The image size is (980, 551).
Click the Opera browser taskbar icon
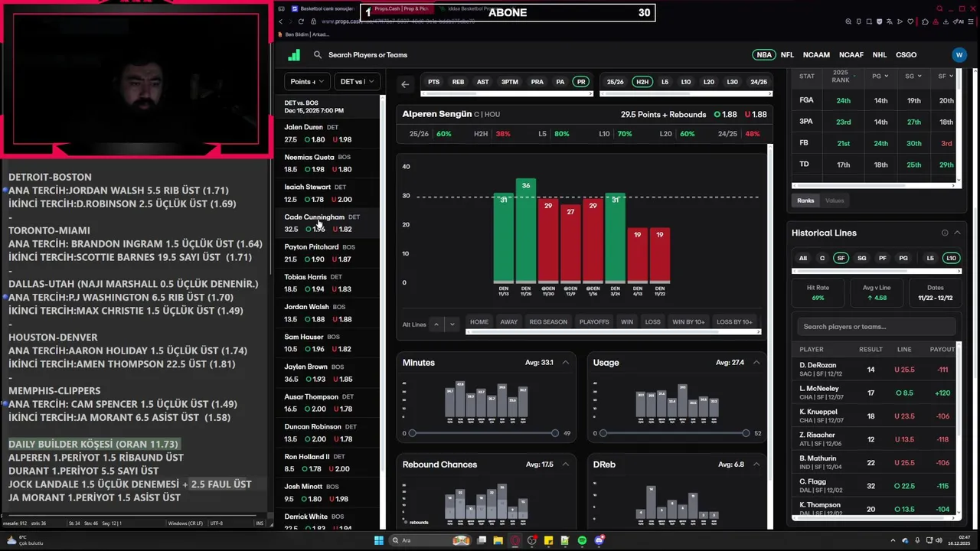(515, 540)
